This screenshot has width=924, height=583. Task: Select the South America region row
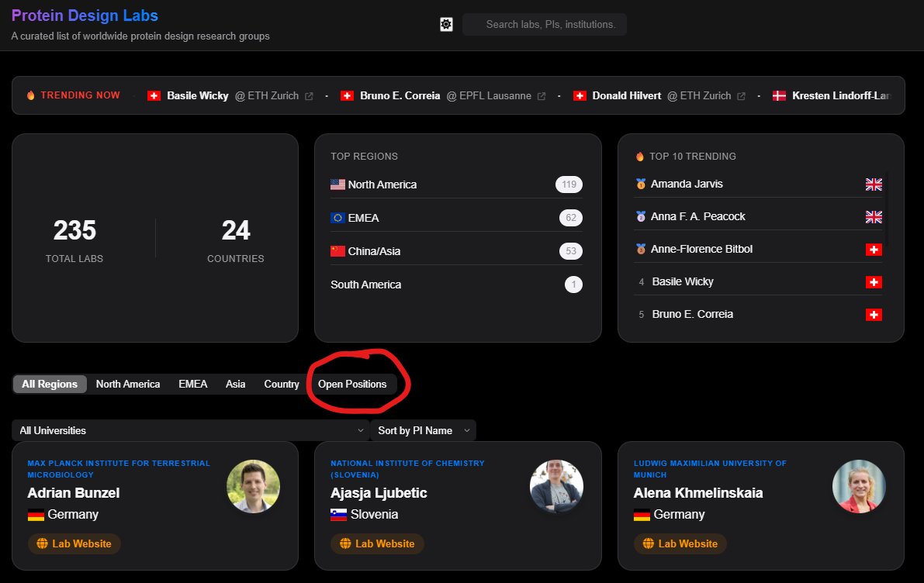click(x=457, y=285)
